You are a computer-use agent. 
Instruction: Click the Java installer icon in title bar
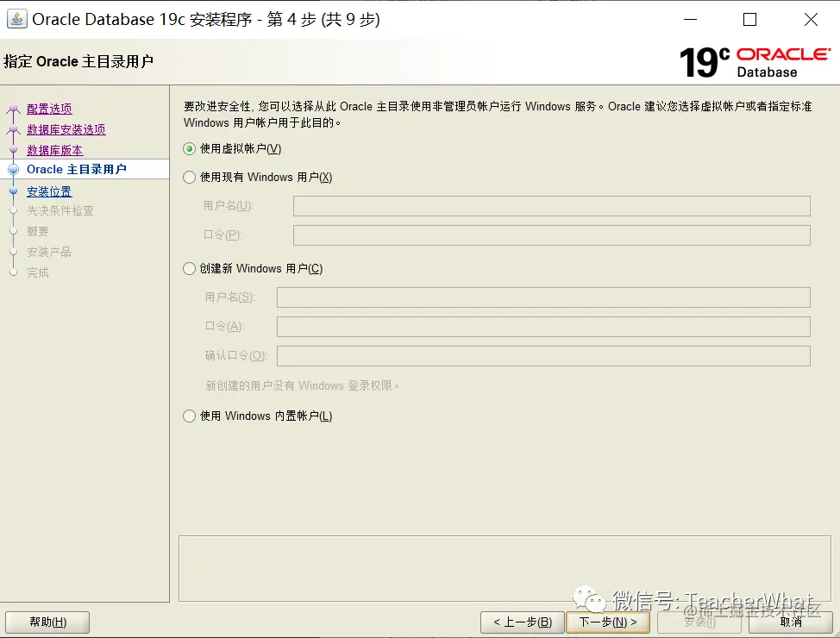[x=16, y=19]
